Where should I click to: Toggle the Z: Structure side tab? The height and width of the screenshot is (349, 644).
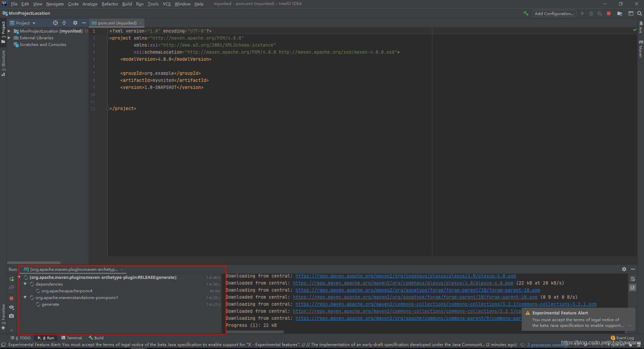(x=3, y=63)
